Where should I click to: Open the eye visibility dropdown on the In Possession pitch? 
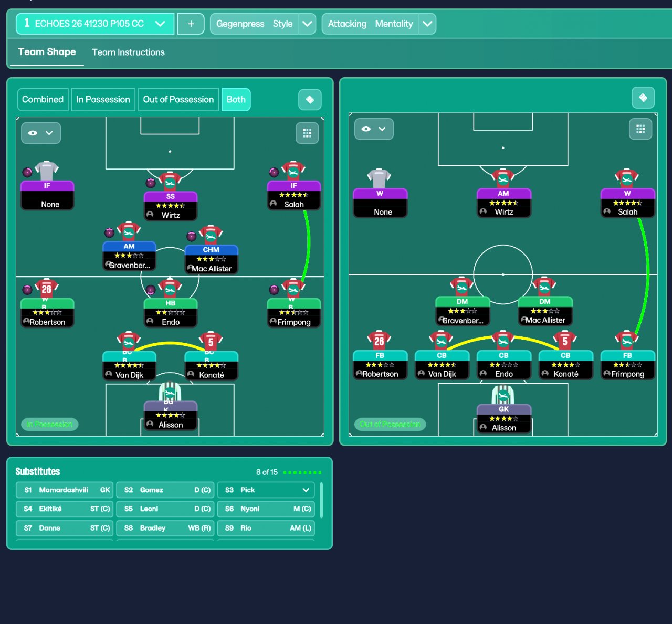pos(41,133)
